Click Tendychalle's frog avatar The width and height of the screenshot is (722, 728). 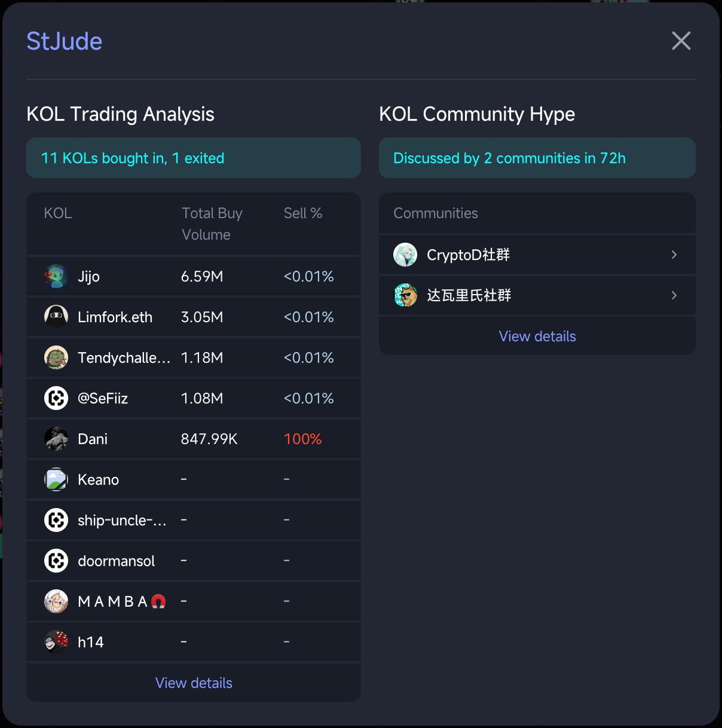(x=56, y=357)
